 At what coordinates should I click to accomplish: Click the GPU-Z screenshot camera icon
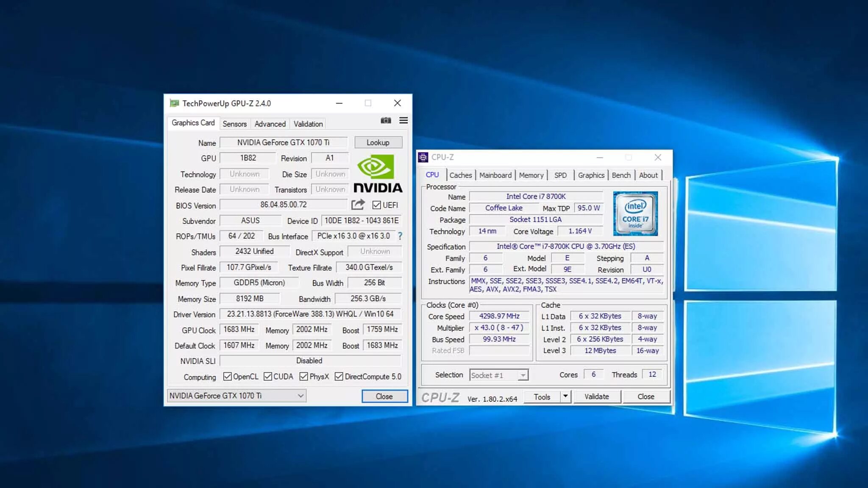click(386, 120)
